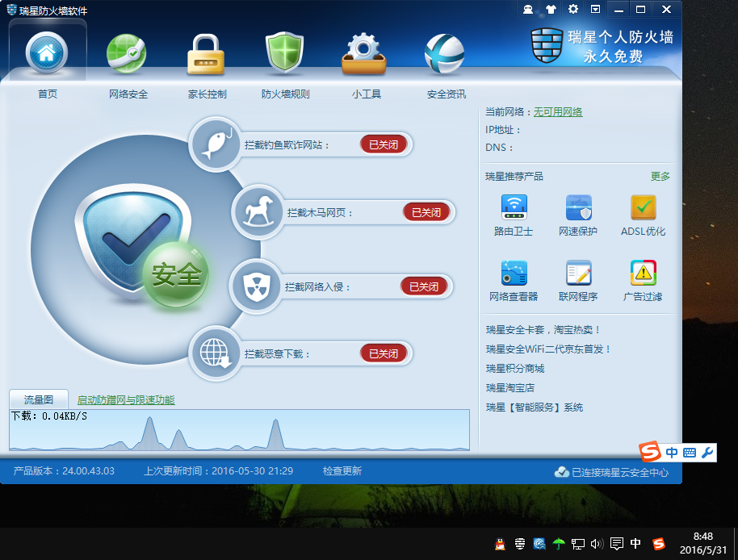Open the 防火墙规则 shield icon
738x560 pixels.
(284, 52)
